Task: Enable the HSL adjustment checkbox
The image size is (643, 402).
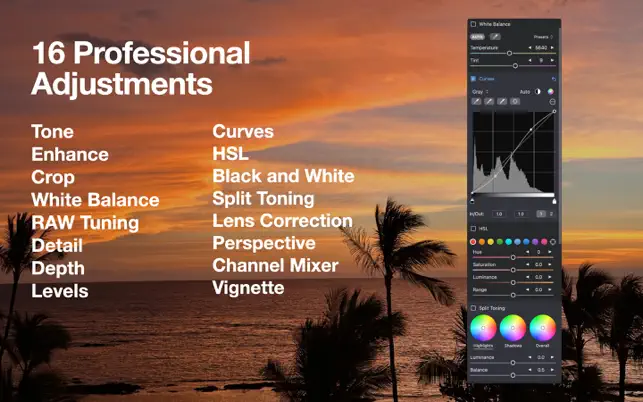Action: (473, 228)
